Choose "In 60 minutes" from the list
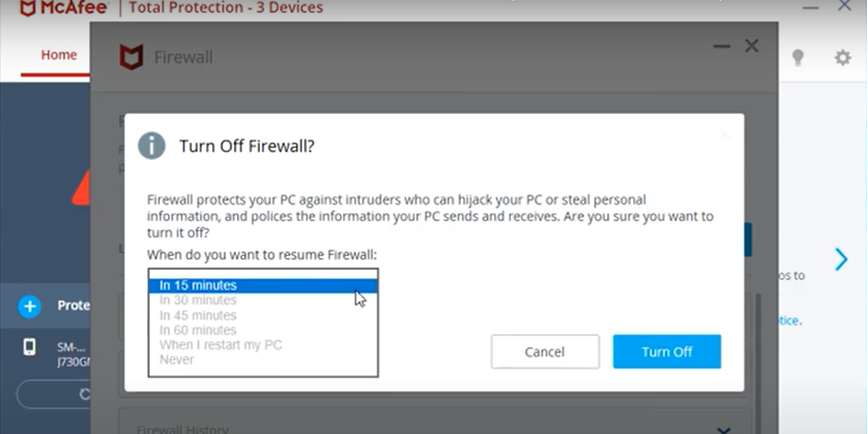 197,330
